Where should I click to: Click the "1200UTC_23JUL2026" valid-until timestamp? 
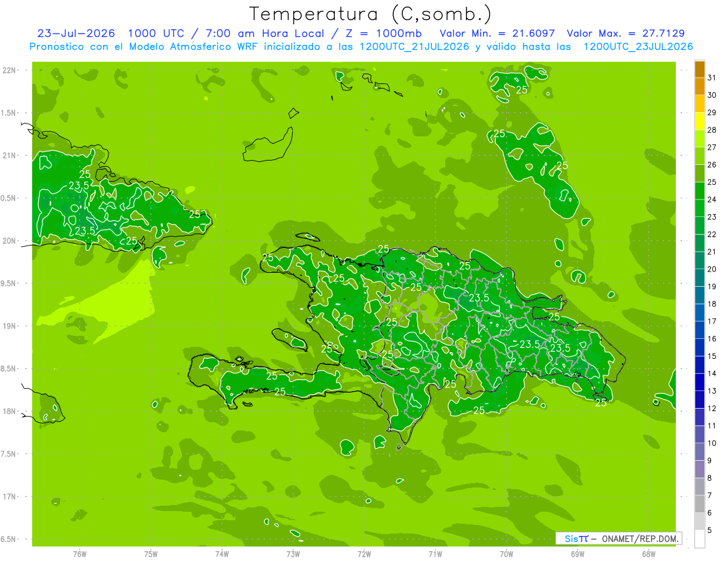638,47
